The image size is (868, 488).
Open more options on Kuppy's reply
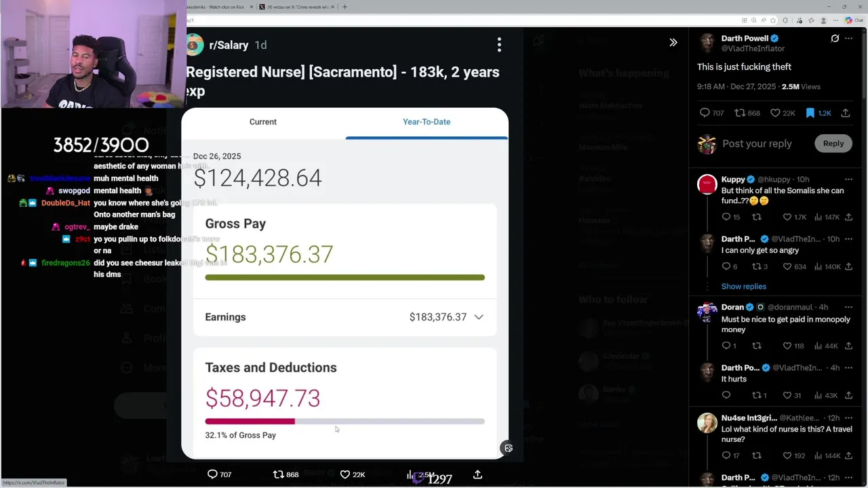click(x=848, y=180)
